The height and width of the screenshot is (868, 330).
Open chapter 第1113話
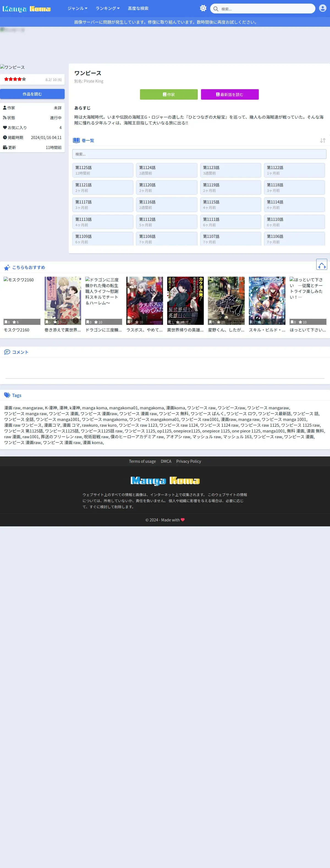click(x=103, y=222)
